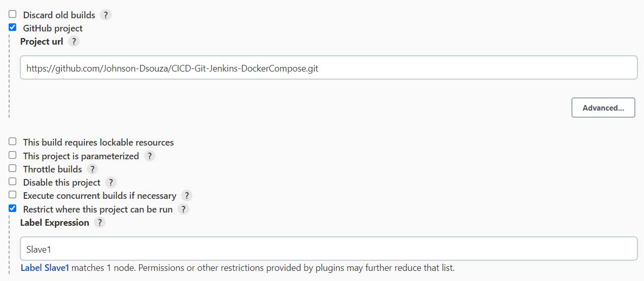
Task: Check This project is parameterized
Action: (13, 155)
